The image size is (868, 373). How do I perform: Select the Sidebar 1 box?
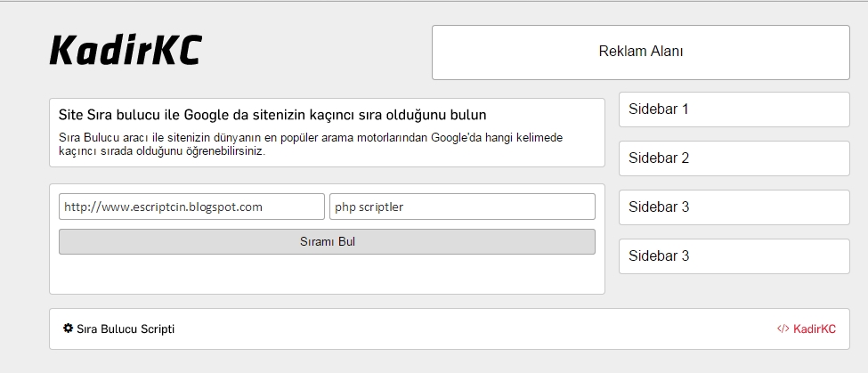pos(734,109)
